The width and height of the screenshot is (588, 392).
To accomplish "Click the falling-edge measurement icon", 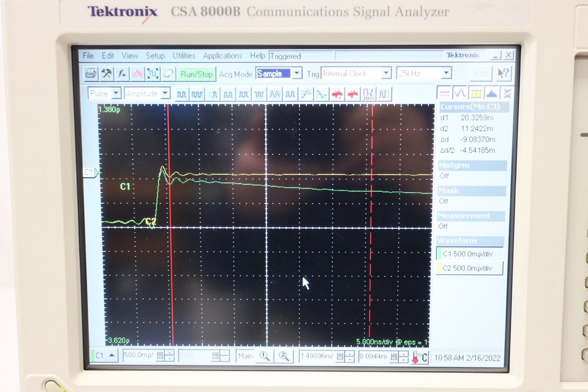I will point(321,94).
